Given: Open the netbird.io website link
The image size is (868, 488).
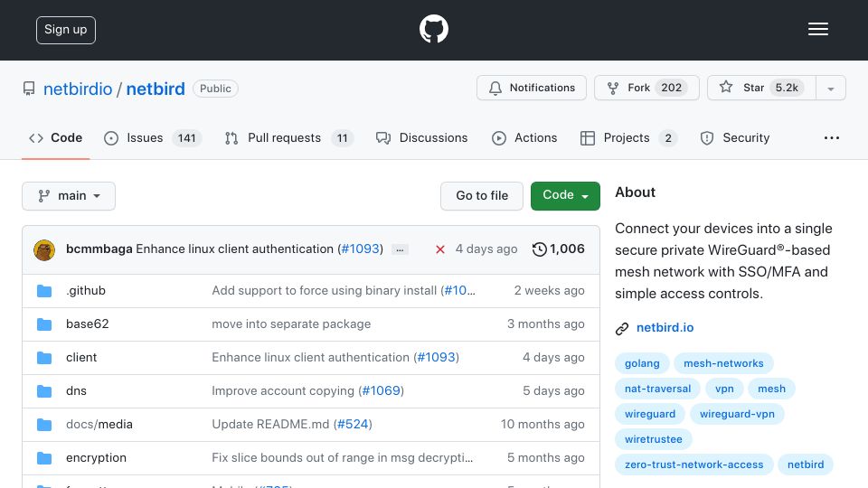Looking at the screenshot, I should point(665,327).
